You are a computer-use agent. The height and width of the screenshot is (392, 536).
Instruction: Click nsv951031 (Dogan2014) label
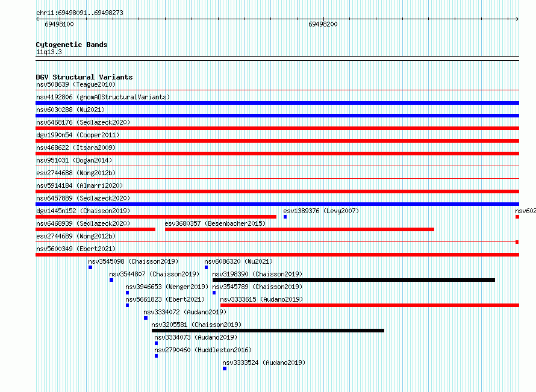click(74, 160)
